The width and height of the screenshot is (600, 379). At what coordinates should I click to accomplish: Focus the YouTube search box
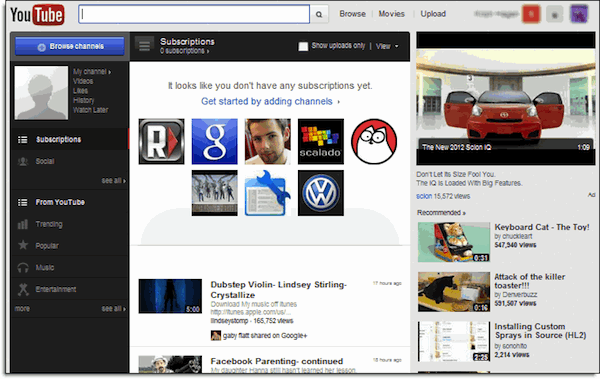point(194,14)
